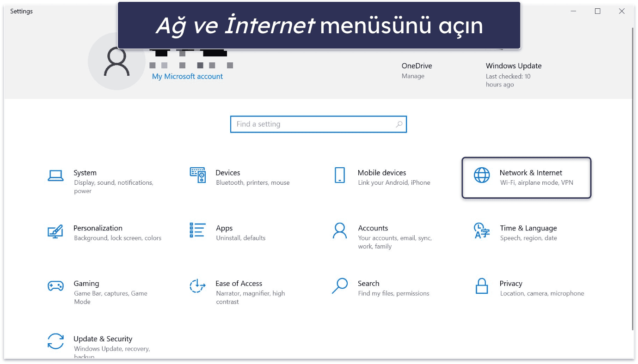Image resolution: width=638 pixels, height=364 pixels.
Task: Click the Update & Security refresh icon
Action: coord(55,341)
